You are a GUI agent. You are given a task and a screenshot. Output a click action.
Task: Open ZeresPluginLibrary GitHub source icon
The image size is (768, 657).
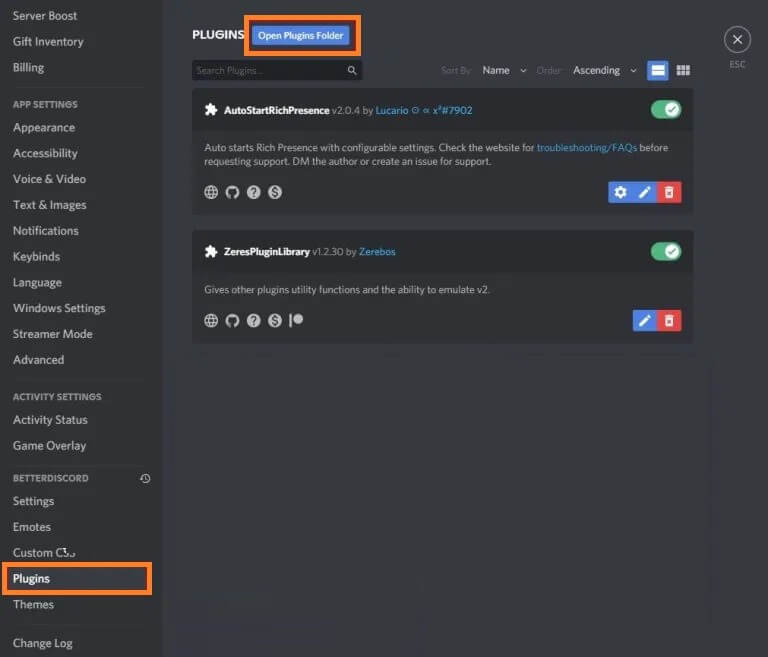click(232, 320)
